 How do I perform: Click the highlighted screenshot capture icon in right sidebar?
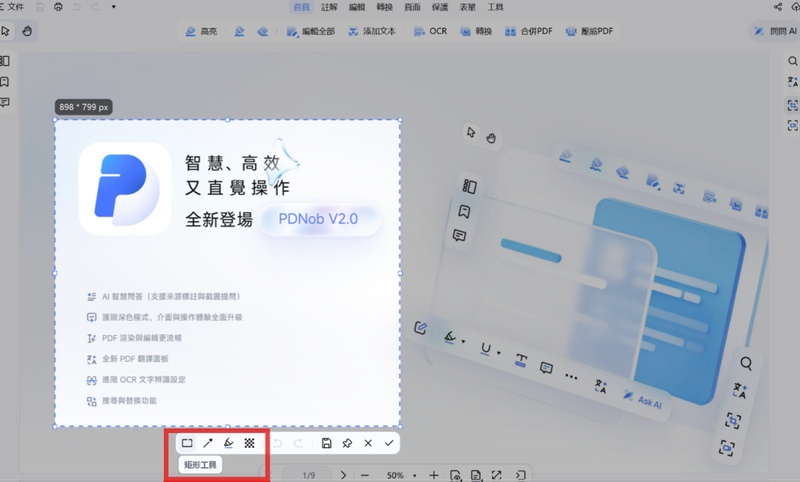pos(792,105)
